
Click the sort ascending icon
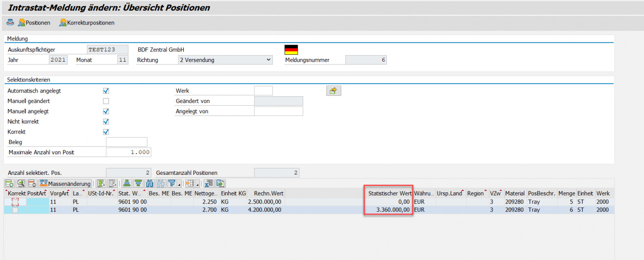point(127,184)
